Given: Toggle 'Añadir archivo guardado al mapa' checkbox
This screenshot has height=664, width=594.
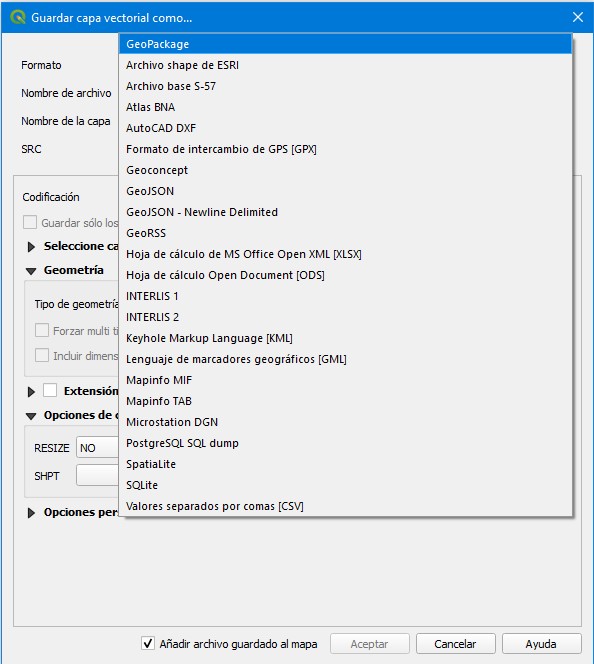Looking at the screenshot, I should pyautogui.click(x=148, y=643).
